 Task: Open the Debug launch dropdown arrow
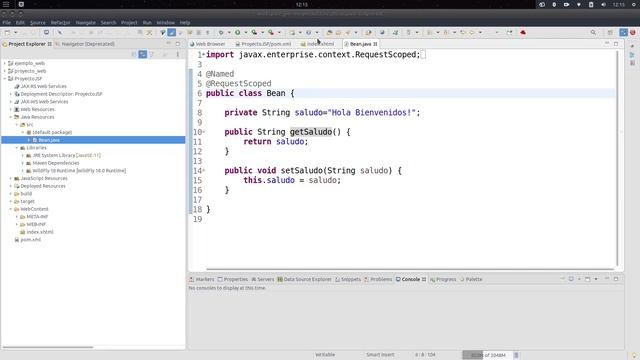coord(229,32)
